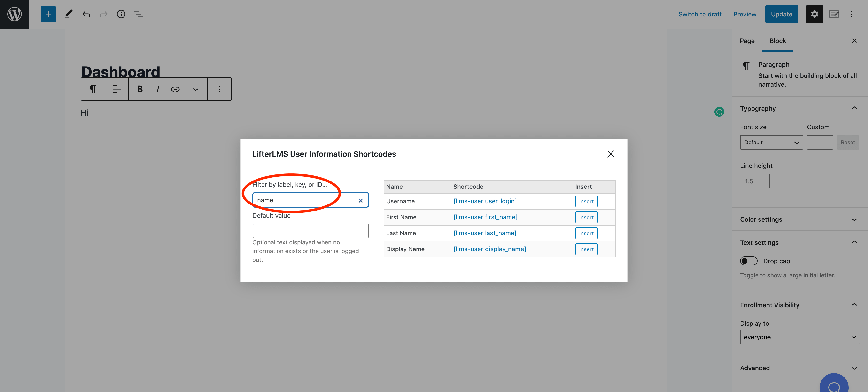Image resolution: width=868 pixels, height=392 pixels.
Task: Collapse the Text settings panel
Action: pos(800,242)
